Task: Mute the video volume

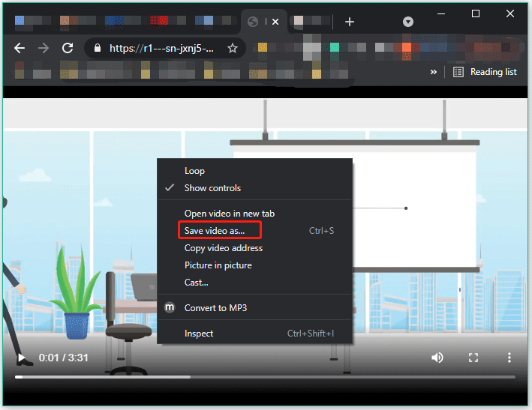Action: pos(437,358)
